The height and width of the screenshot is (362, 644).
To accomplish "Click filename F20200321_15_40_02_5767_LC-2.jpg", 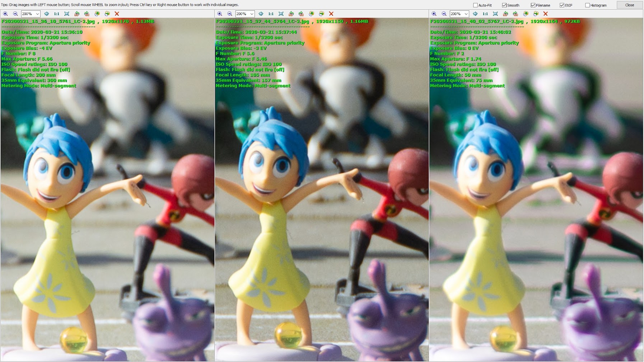I will coord(477,22).
